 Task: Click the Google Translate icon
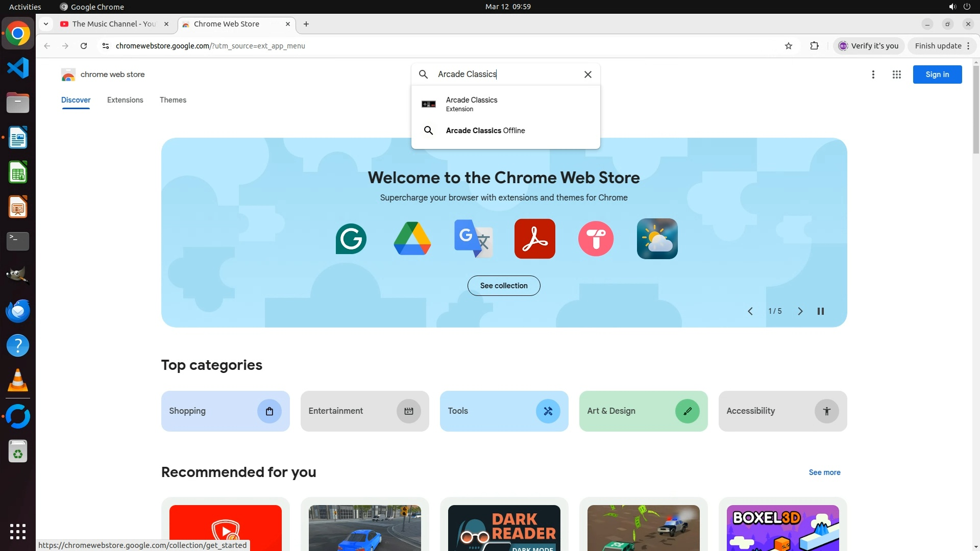click(473, 239)
